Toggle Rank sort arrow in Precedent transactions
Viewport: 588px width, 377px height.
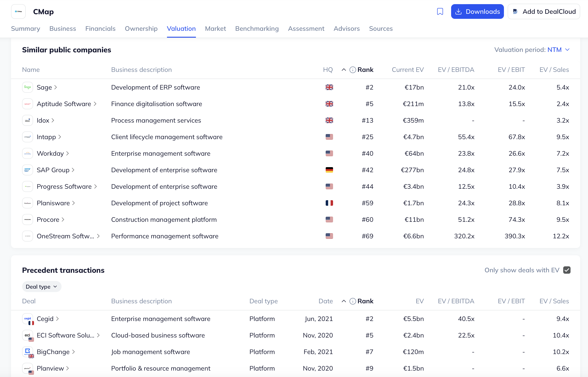tap(344, 301)
